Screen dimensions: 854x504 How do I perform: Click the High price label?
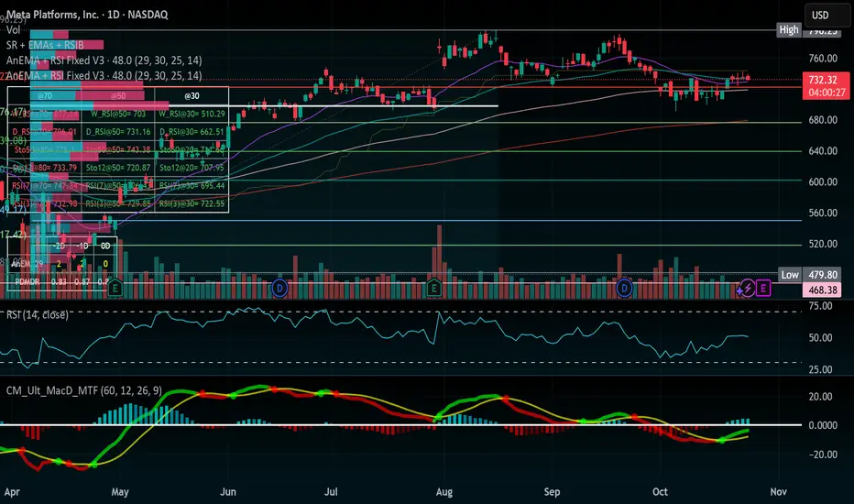(x=789, y=30)
